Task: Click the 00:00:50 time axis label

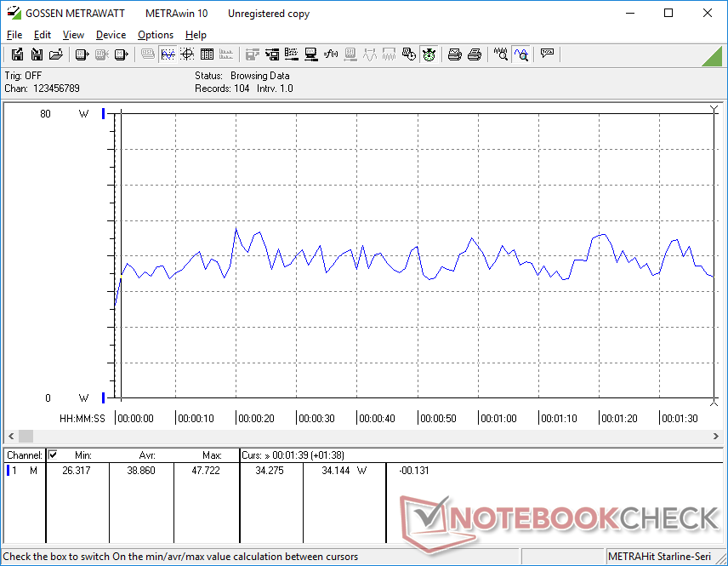Action: click(x=438, y=418)
